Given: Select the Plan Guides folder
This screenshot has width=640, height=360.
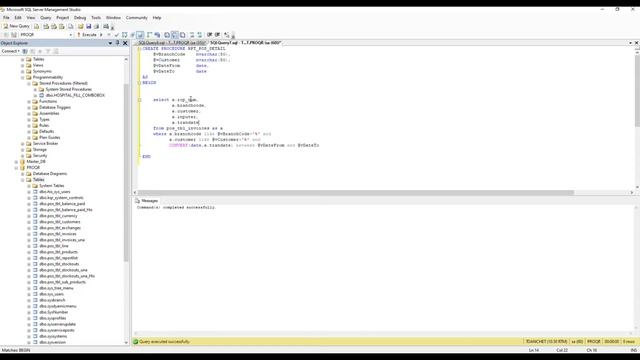Looking at the screenshot, I should (49, 138).
